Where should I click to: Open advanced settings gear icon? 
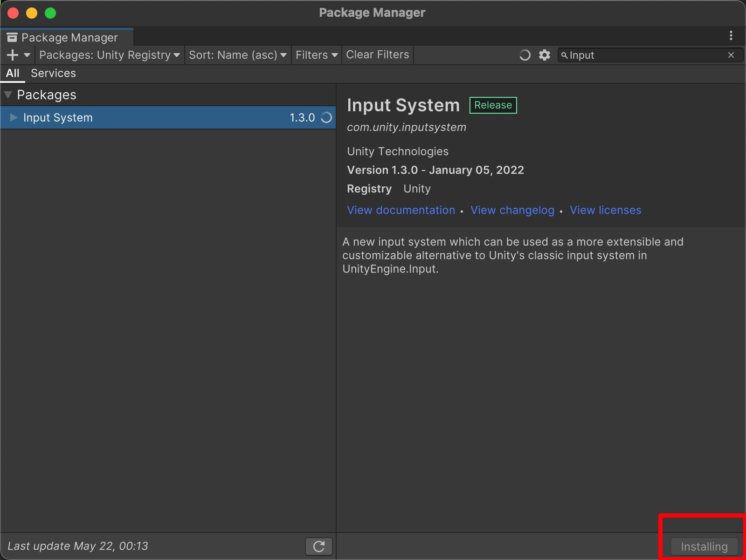tap(545, 55)
